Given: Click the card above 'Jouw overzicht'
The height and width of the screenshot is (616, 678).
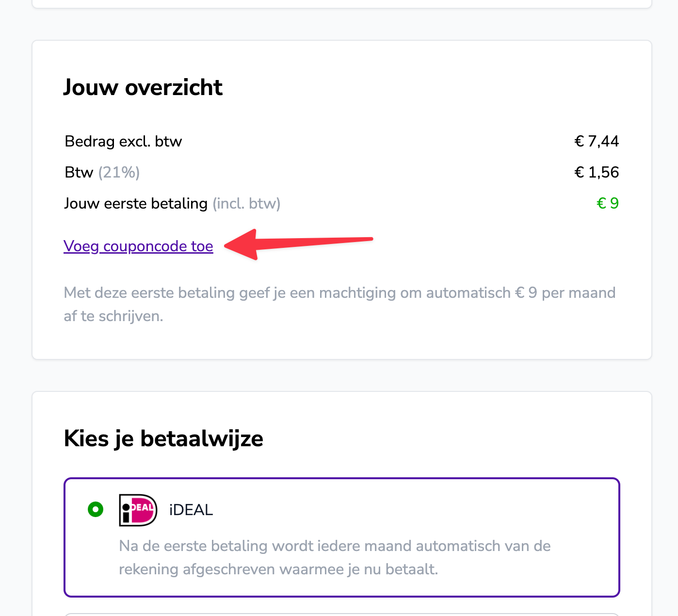Looking at the screenshot, I should (342, 4).
